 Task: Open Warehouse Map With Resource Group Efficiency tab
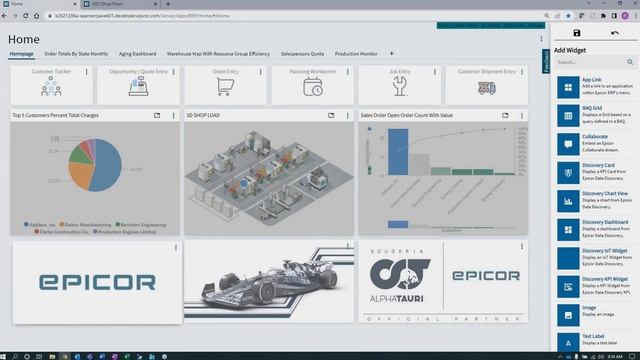[218, 54]
